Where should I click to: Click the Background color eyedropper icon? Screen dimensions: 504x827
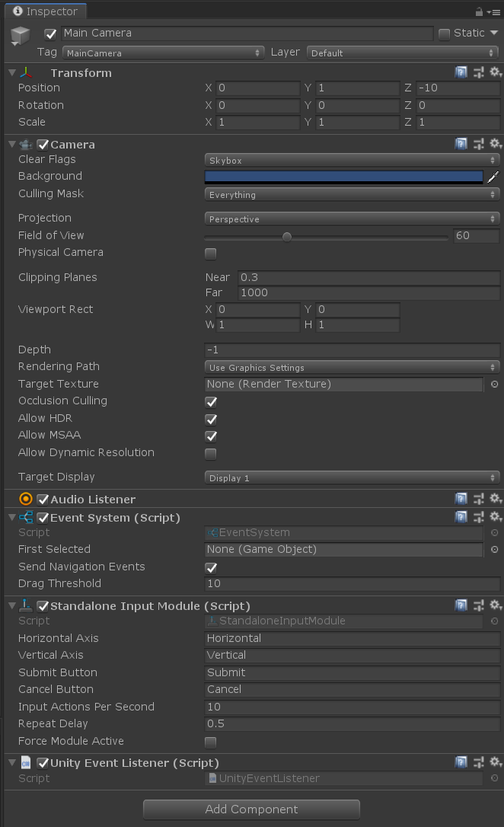point(493,177)
